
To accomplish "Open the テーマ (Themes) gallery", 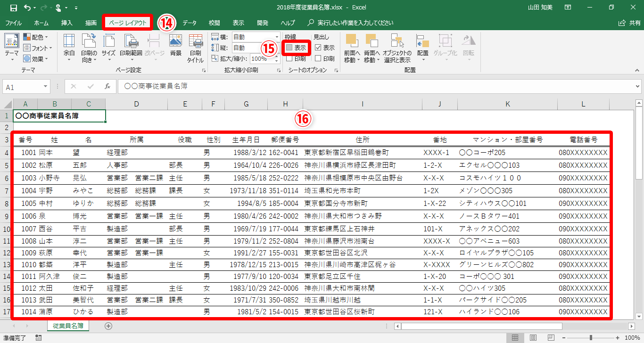I will pyautogui.click(x=12, y=49).
